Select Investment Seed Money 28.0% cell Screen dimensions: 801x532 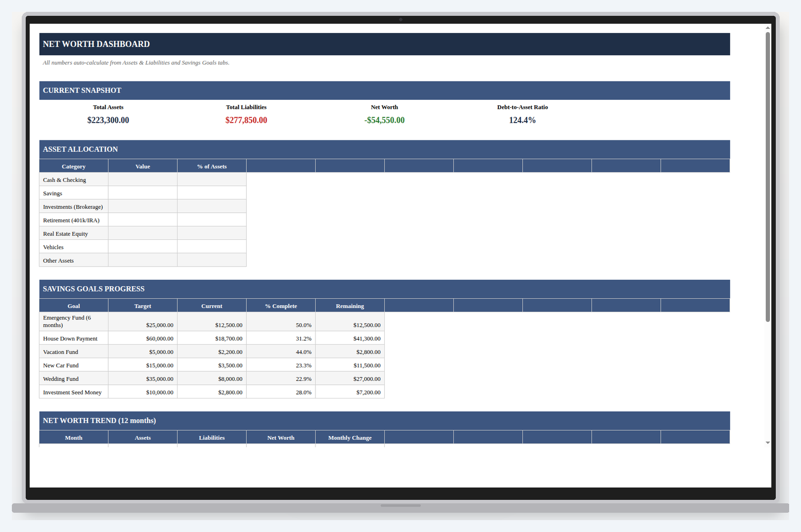(x=281, y=392)
